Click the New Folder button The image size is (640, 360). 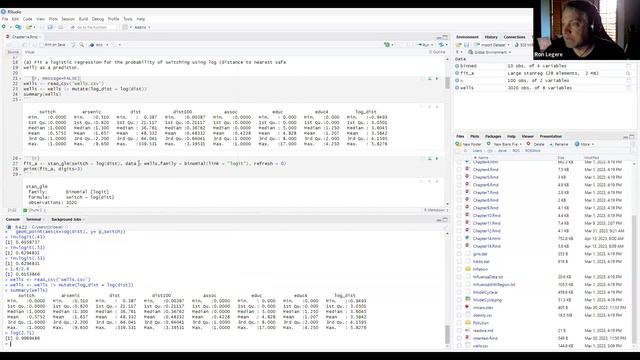click(469, 144)
